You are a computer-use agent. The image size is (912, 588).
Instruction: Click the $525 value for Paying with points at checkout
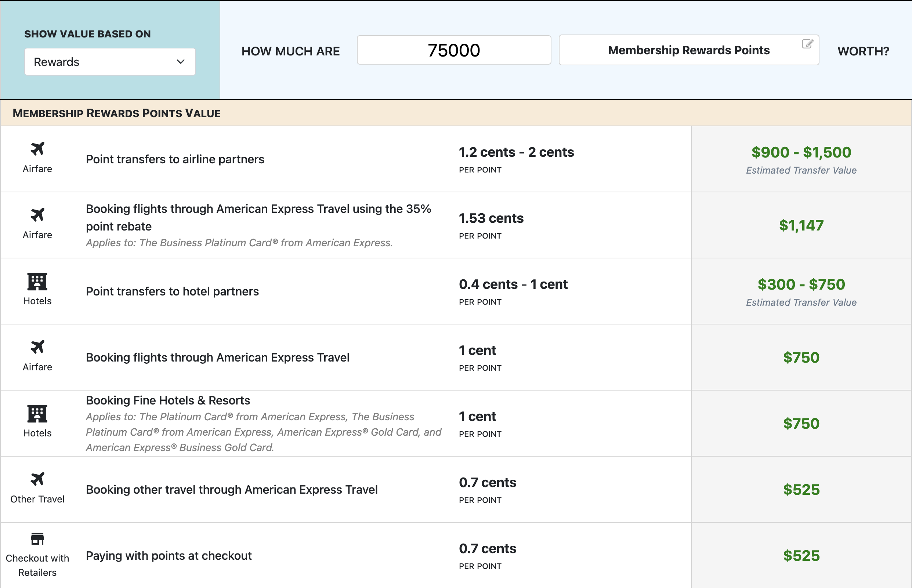pos(801,556)
